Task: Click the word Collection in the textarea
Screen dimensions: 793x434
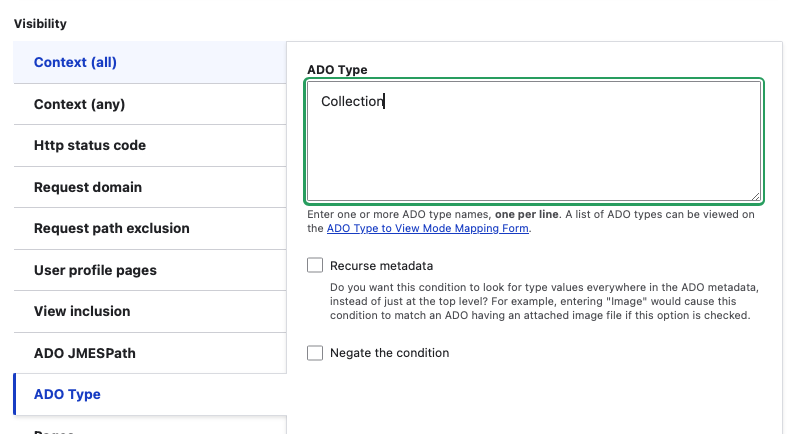Action: [352, 101]
